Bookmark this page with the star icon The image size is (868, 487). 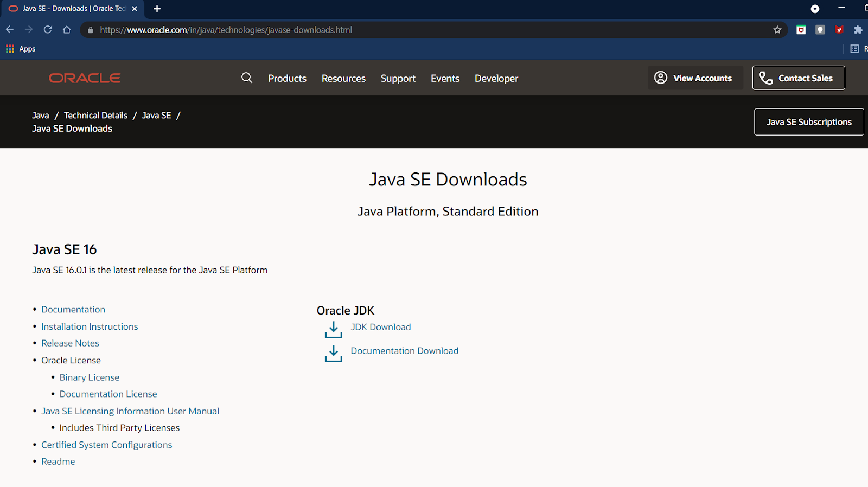tap(777, 30)
